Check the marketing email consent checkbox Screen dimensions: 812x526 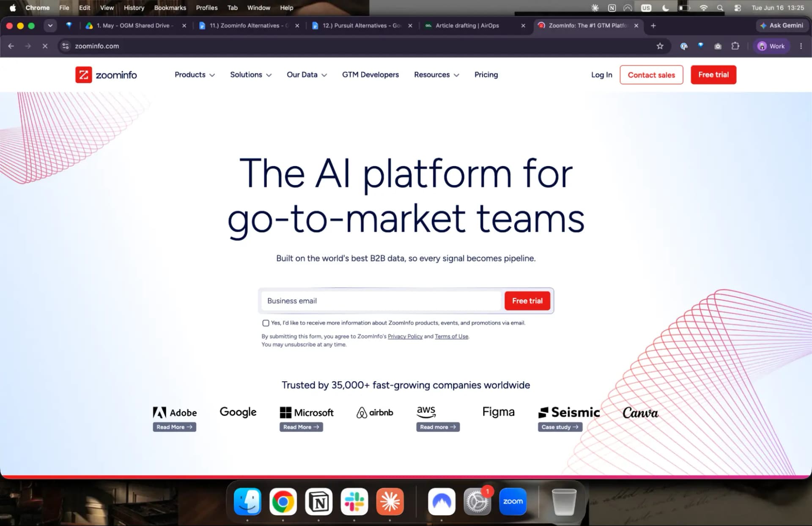click(x=266, y=323)
